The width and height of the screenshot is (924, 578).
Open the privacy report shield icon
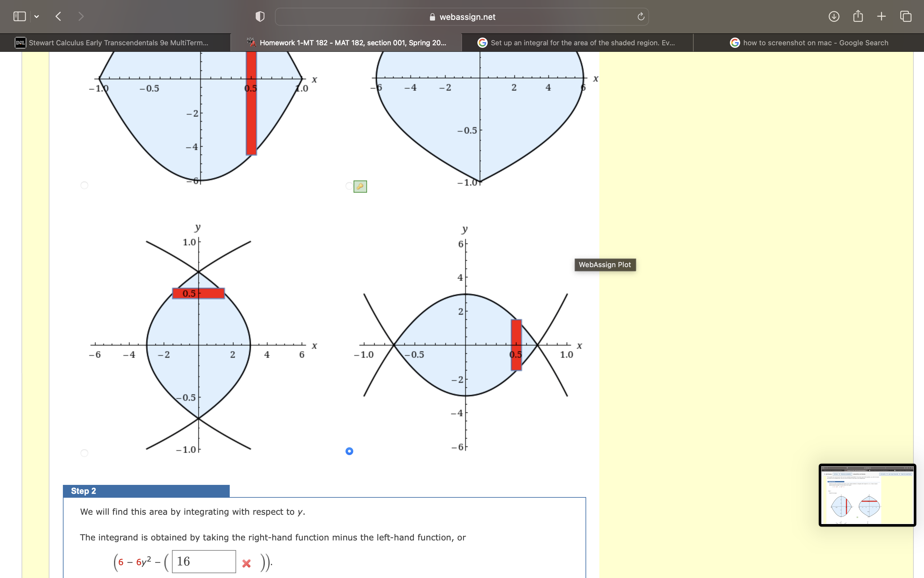pos(260,16)
